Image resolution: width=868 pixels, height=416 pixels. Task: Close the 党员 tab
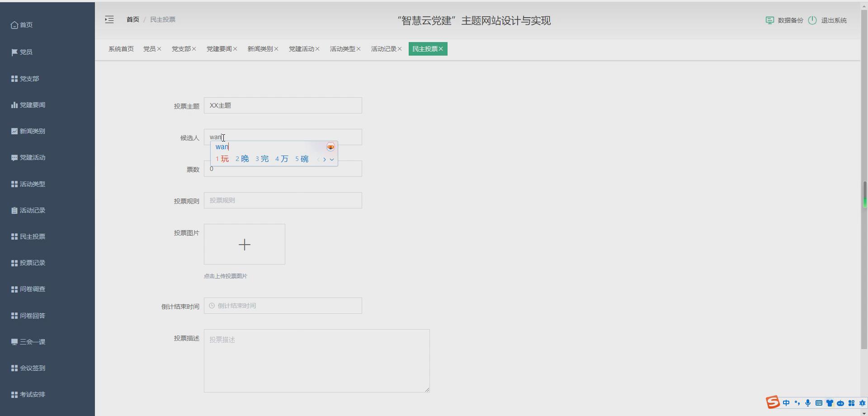coord(159,49)
